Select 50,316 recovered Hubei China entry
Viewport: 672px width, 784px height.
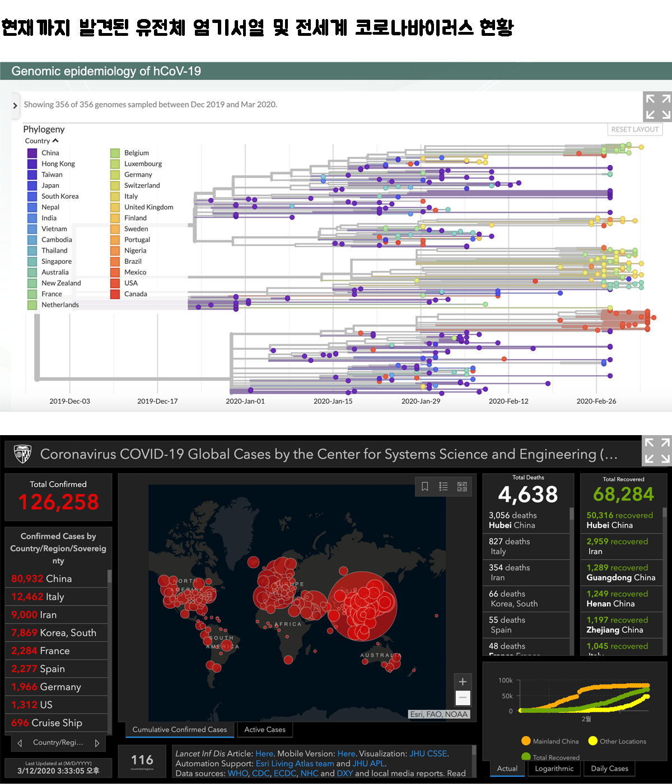(x=622, y=520)
